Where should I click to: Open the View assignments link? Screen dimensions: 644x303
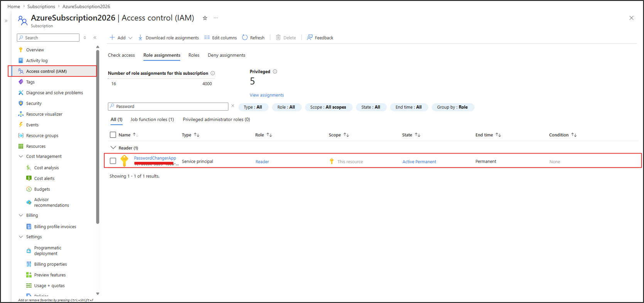point(267,95)
